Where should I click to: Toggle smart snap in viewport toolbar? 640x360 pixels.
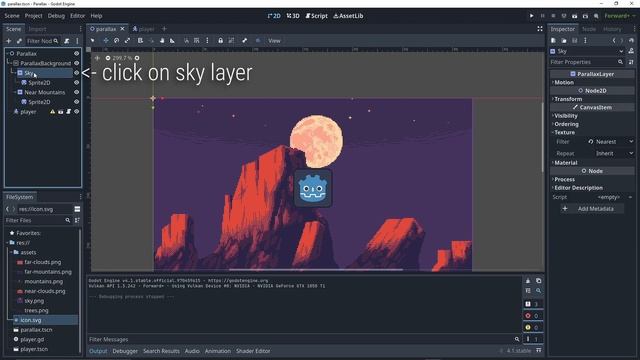pos(186,40)
